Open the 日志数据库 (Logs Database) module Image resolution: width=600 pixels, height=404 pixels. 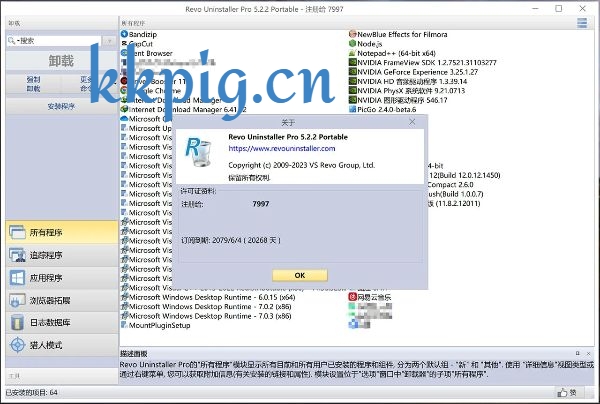point(62,323)
